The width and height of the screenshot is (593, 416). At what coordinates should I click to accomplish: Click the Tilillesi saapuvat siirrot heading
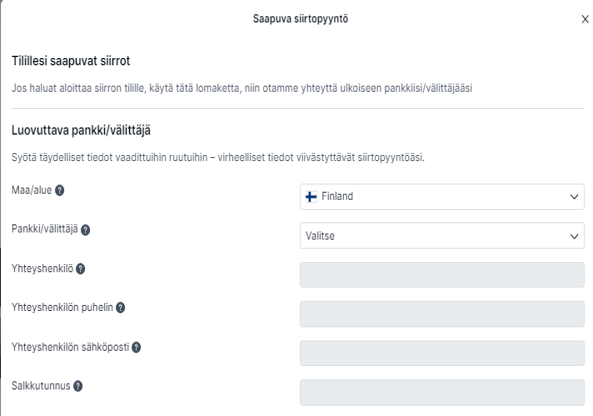71,61
